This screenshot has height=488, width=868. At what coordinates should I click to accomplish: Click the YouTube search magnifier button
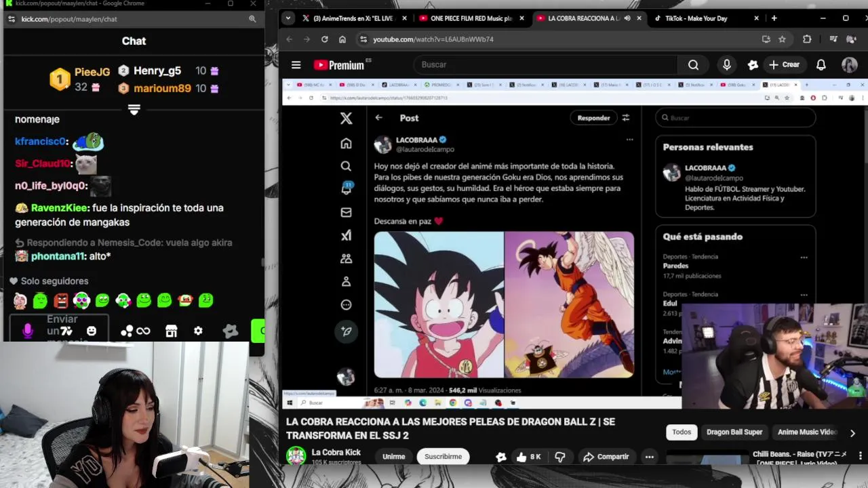click(x=693, y=64)
